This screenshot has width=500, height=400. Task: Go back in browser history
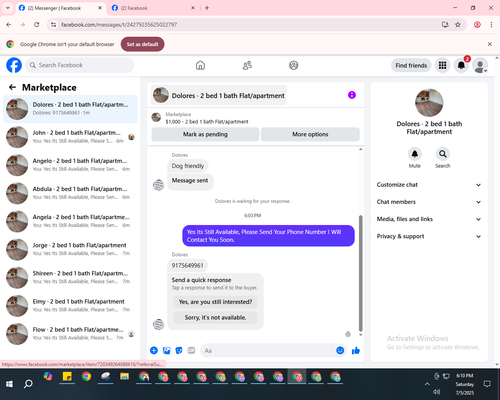9,25
